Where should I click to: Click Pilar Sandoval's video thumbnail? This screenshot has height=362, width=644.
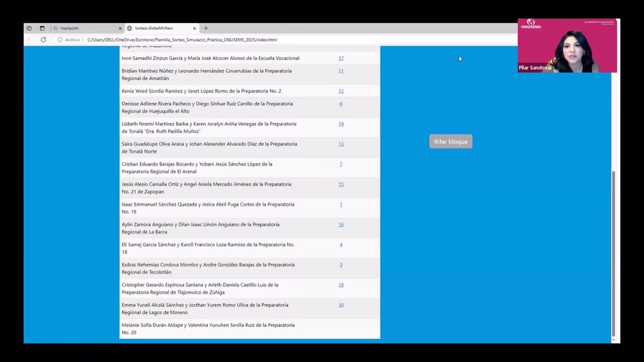coord(568,46)
